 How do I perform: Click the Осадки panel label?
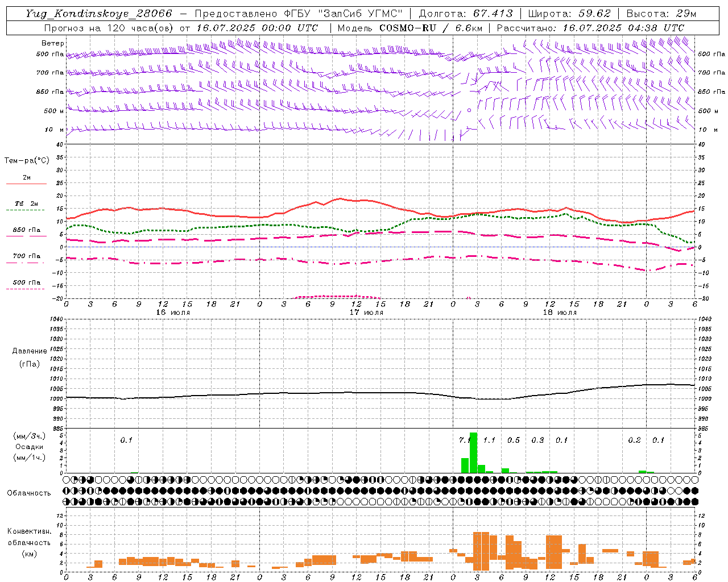point(30,447)
